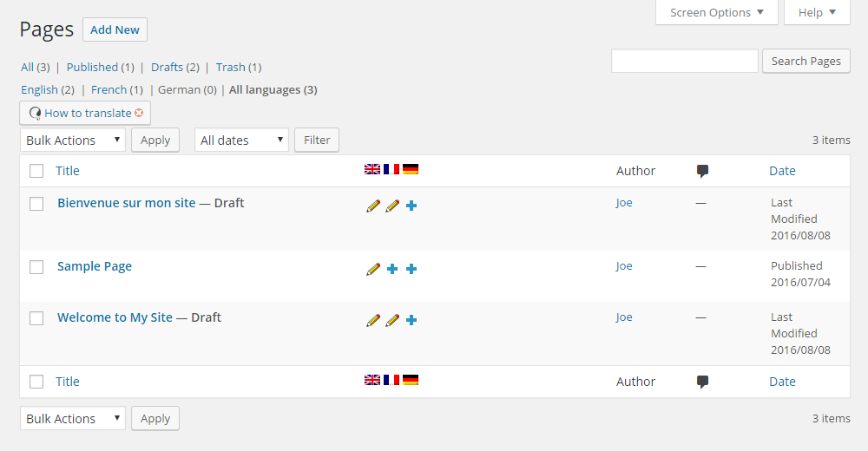Expand the Screen Options panel
Image resolution: width=868 pixels, height=451 pixels.
click(x=716, y=12)
